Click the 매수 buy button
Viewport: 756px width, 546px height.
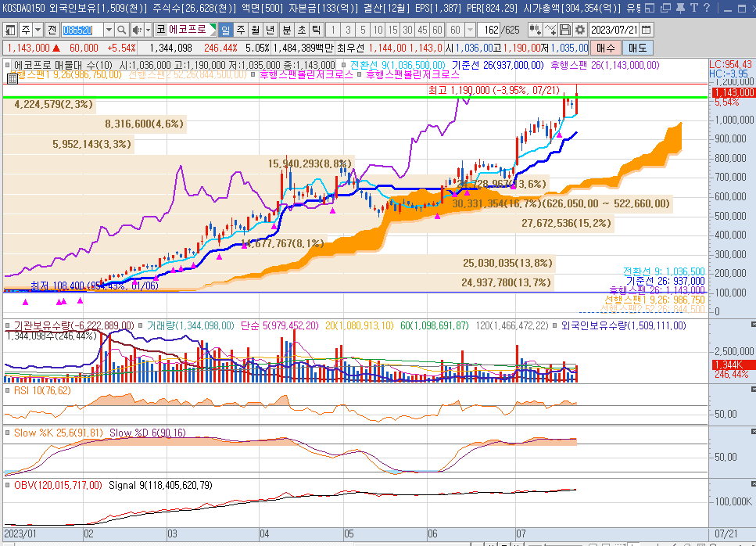605,48
